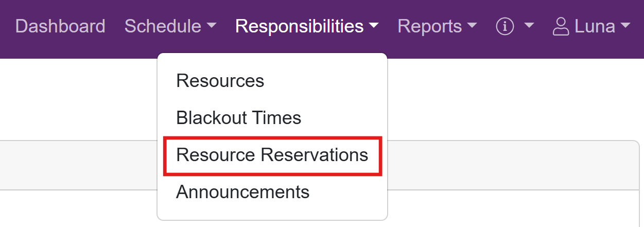Image resolution: width=644 pixels, height=227 pixels.
Task: Click the grey panel header strip
Action: pyautogui.click(x=77, y=165)
